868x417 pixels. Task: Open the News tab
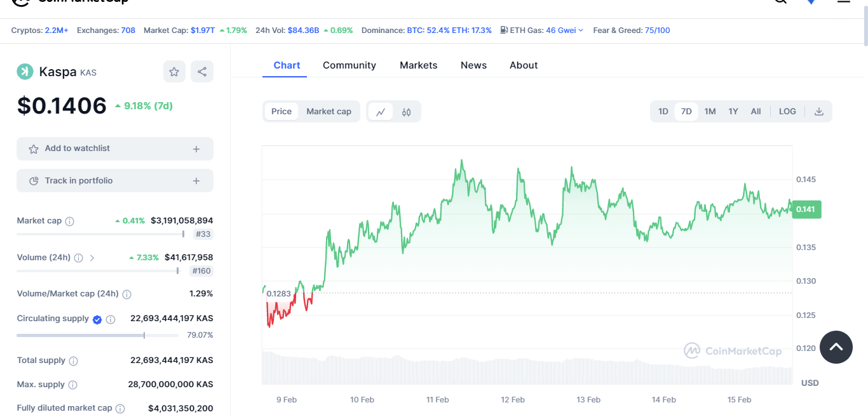[473, 65]
